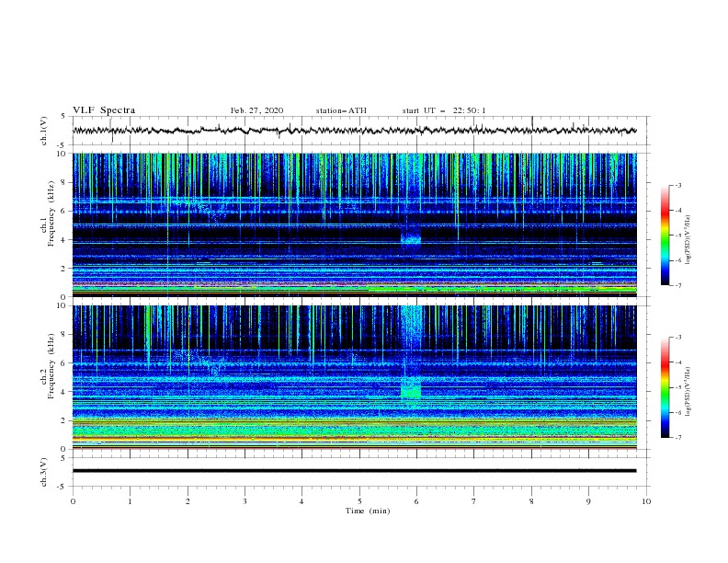Viewport: 728px width, 563px height.
Task: Click the ch.3 flat black voltage trace
Action: click(x=354, y=471)
